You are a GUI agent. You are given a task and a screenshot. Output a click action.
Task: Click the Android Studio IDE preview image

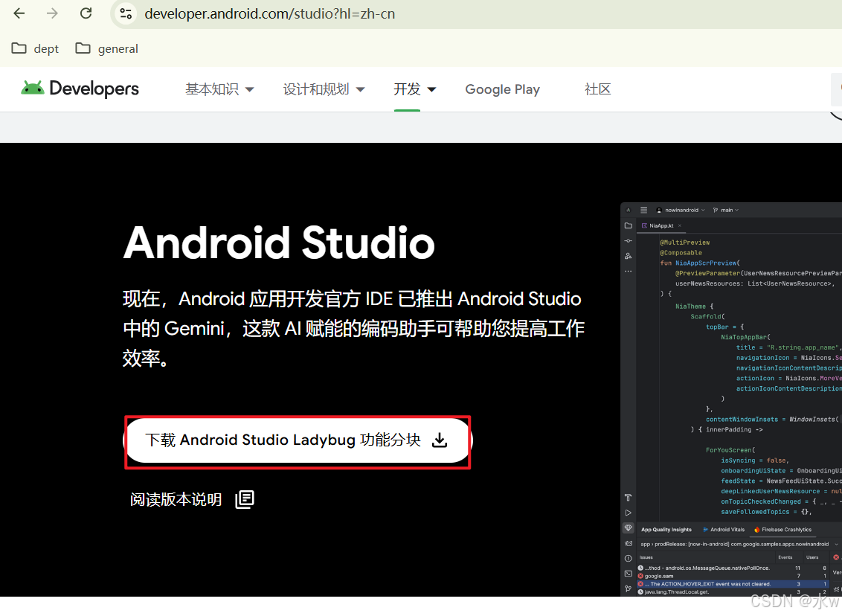(x=731, y=399)
